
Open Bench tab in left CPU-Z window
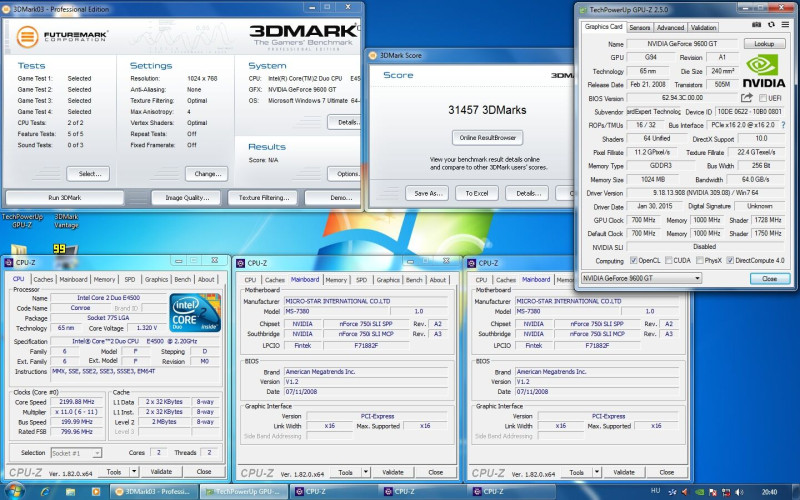(183, 280)
